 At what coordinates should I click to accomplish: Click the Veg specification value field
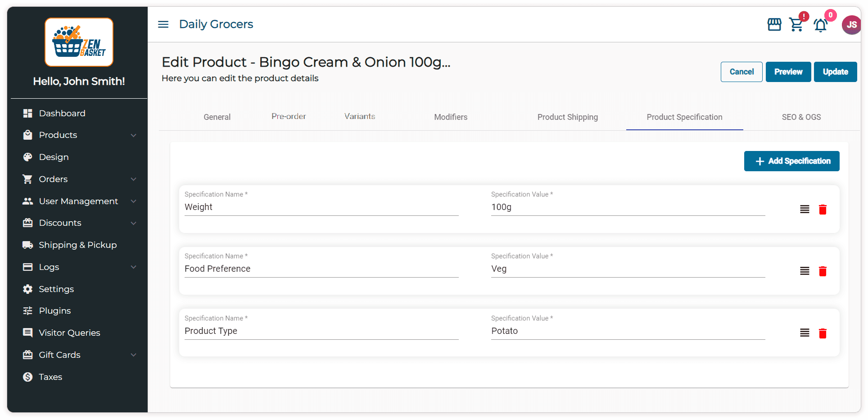628,269
